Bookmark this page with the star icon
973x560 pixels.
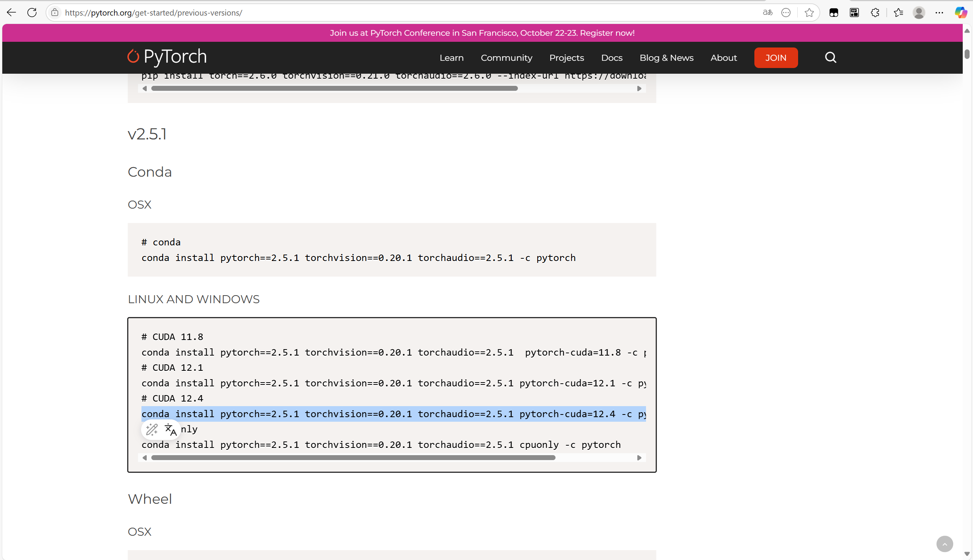click(809, 13)
